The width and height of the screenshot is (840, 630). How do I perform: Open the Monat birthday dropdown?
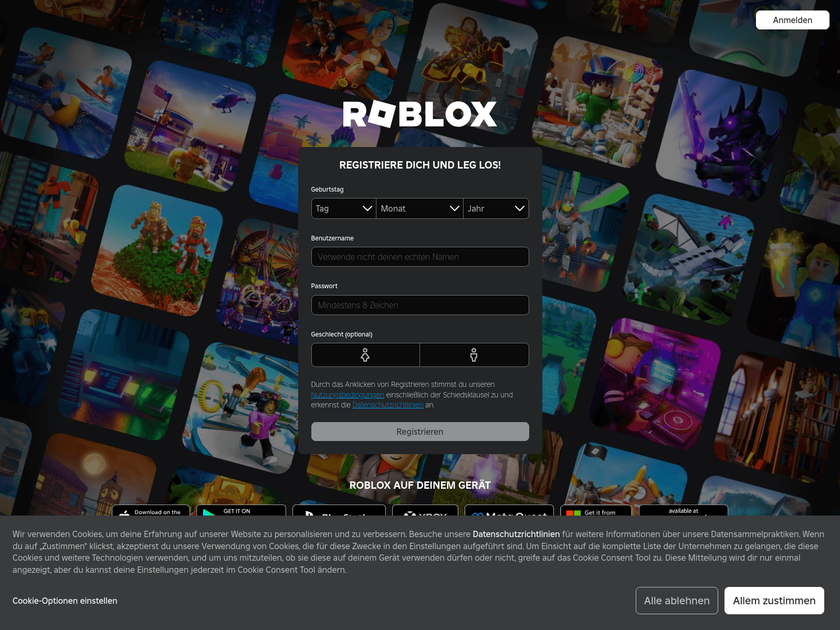coord(420,208)
